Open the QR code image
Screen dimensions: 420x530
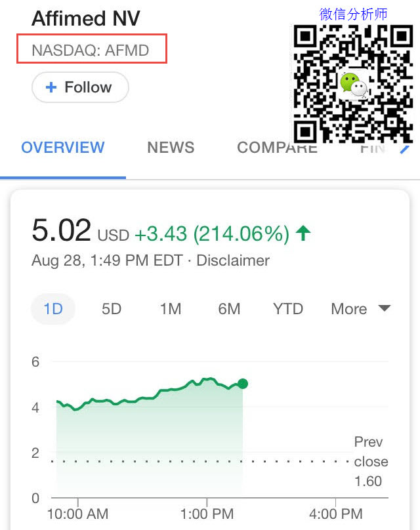pos(353,83)
